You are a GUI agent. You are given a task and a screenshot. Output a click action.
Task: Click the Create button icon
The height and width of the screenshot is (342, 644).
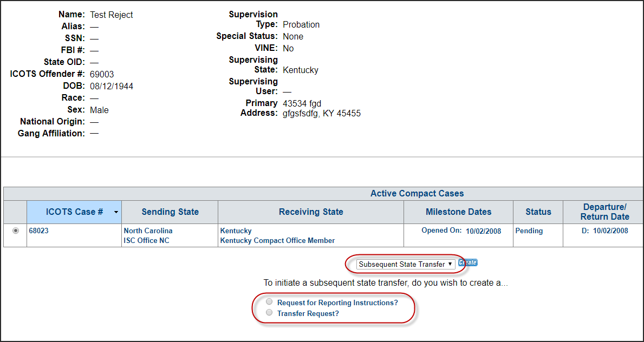[x=467, y=263]
